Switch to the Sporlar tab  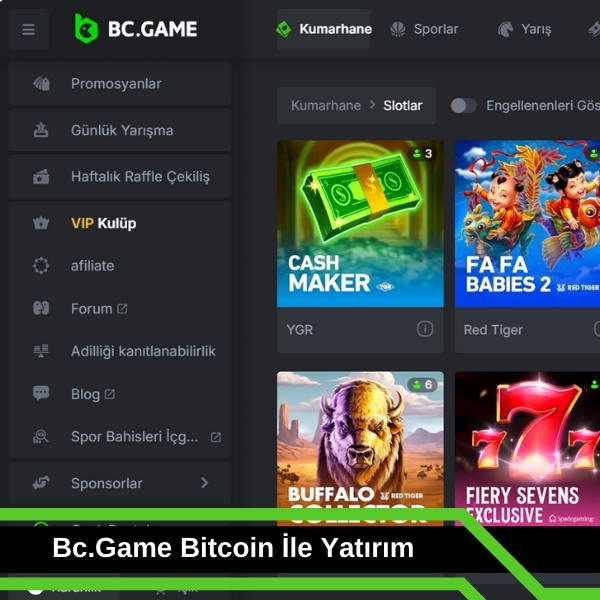pos(424,29)
